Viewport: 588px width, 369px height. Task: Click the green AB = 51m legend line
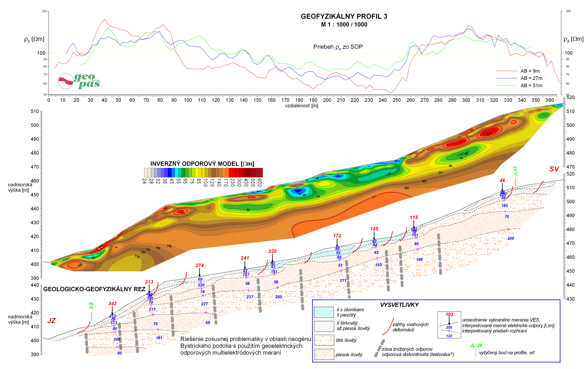click(x=507, y=85)
